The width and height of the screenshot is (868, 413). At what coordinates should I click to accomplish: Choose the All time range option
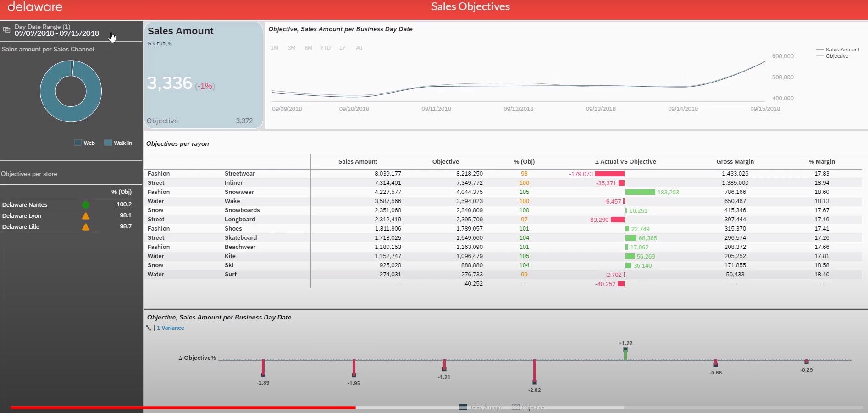[359, 48]
